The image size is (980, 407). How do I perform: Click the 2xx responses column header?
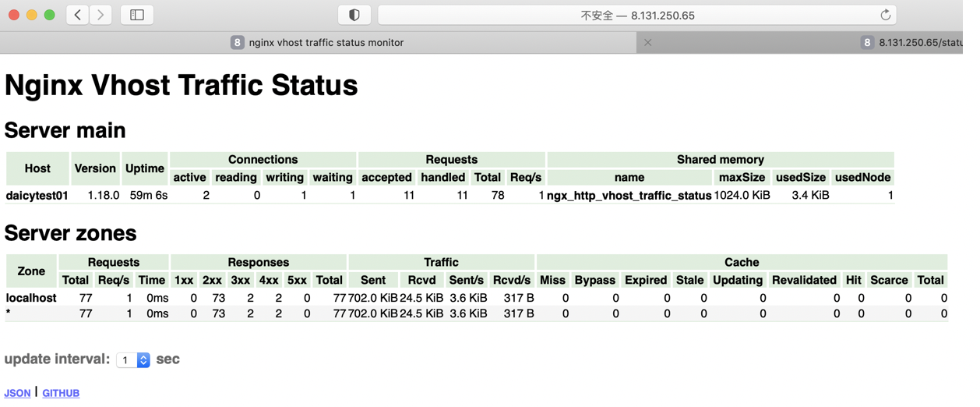(212, 281)
